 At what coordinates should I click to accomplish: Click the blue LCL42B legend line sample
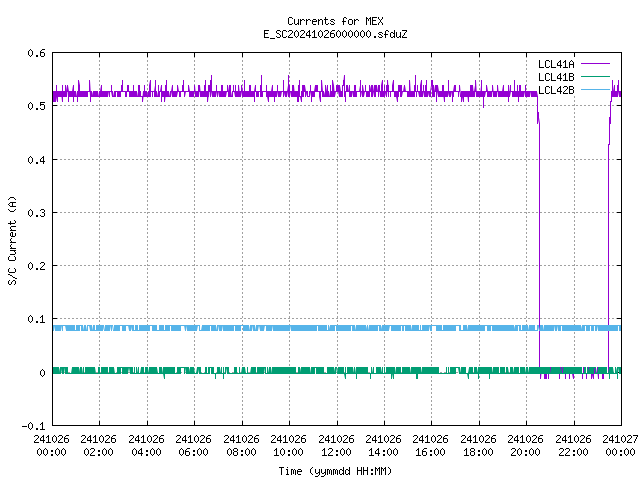tap(595, 90)
